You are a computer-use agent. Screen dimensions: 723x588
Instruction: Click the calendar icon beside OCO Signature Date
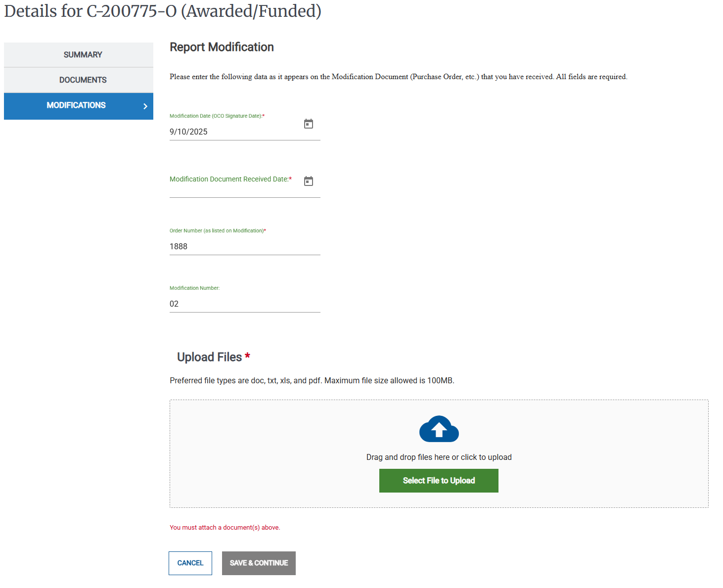(x=308, y=124)
